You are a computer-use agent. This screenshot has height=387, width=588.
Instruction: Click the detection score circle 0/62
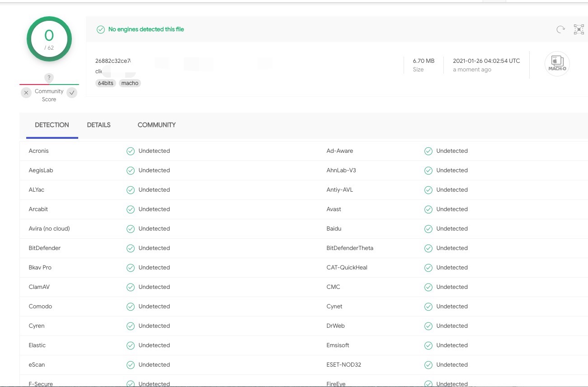coord(49,39)
